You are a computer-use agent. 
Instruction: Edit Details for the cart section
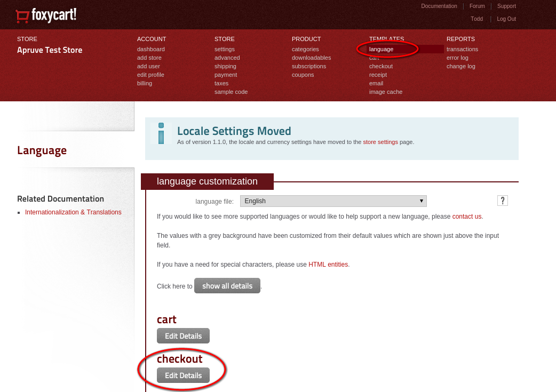(183, 335)
